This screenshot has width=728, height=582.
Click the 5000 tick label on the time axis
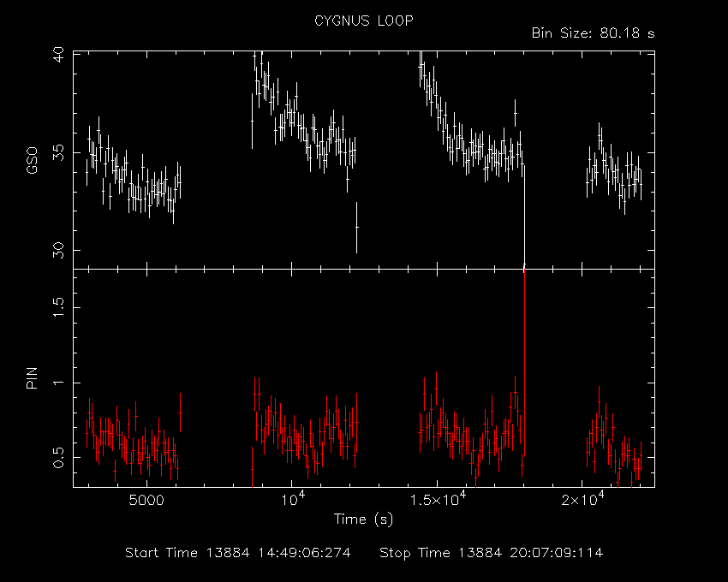point(146,501)
